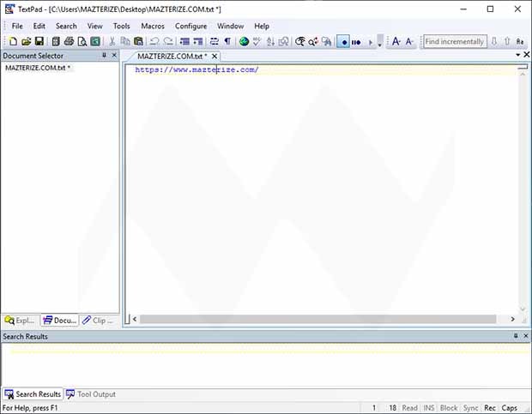Copy selection with the copy icon
Viewport: 532px width, 414px height.
tap(125, 41)
